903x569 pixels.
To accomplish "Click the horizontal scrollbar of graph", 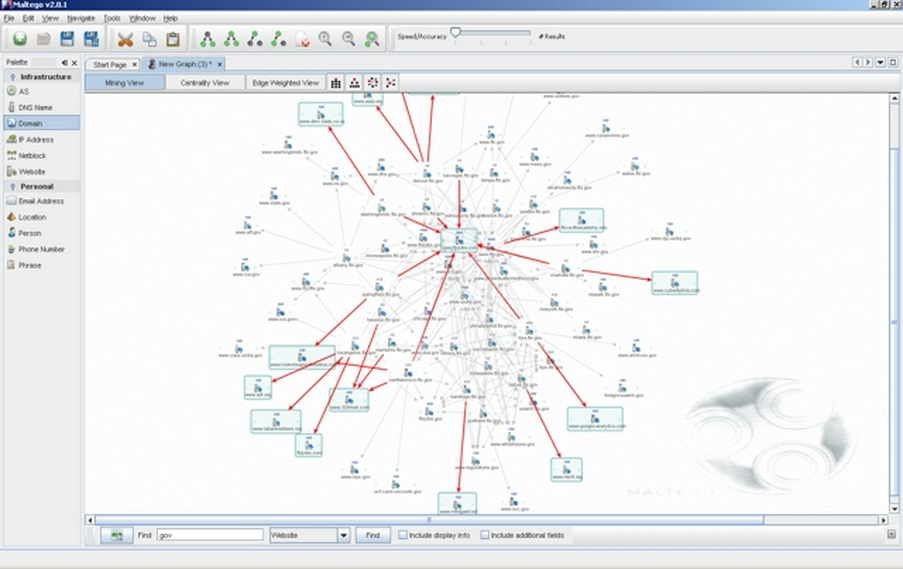I will click(x=429, y=520).
